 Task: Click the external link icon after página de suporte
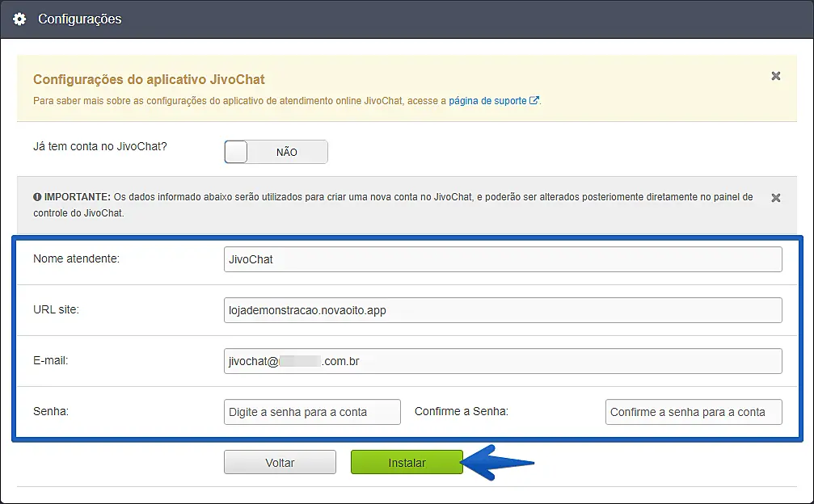pyautogui.click(x=534, y=101)
